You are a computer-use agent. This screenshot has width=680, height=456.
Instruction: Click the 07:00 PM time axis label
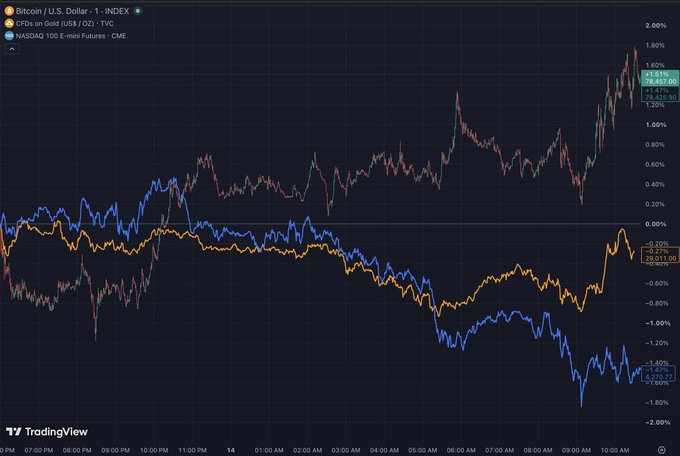point(39,450)
